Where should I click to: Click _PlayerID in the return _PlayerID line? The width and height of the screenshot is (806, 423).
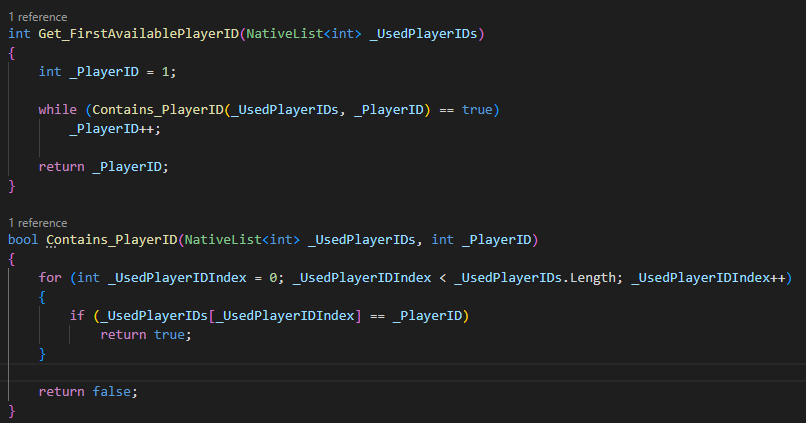(127, 167)
